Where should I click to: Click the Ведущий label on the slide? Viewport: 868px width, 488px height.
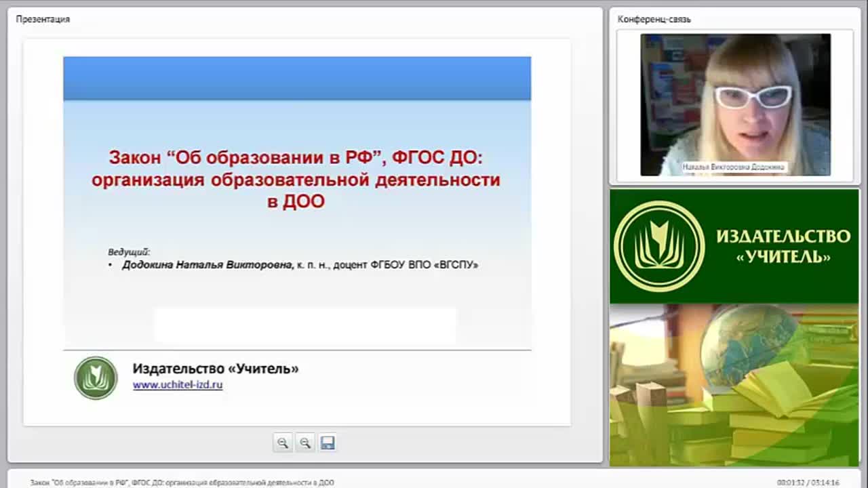129,251
